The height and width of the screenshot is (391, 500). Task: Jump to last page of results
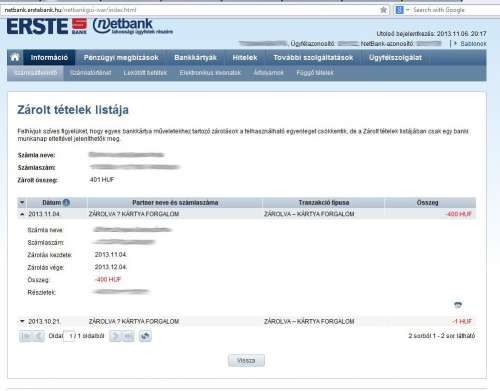(x=128, y=336)
